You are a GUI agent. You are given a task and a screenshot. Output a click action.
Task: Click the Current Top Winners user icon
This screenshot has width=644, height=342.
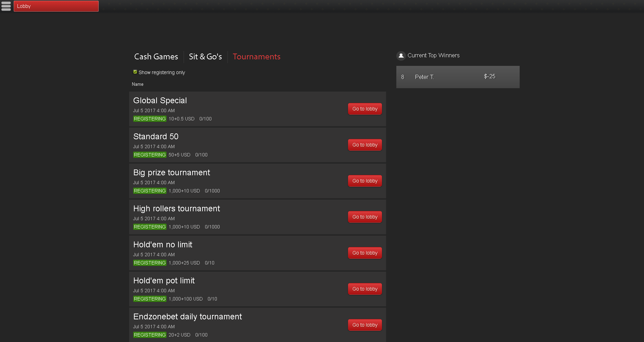point(401,56)
